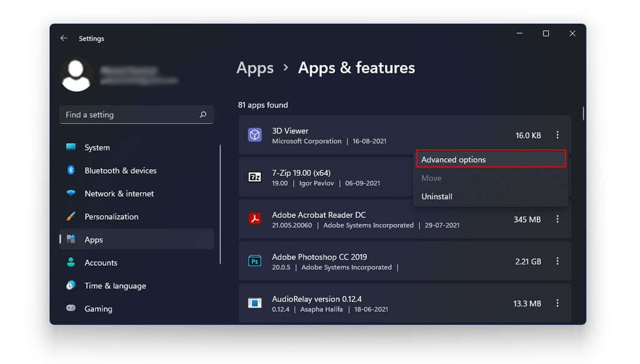Click the System monitor icon
Screen dimensions: 640x364
click(x=71, y=147)
